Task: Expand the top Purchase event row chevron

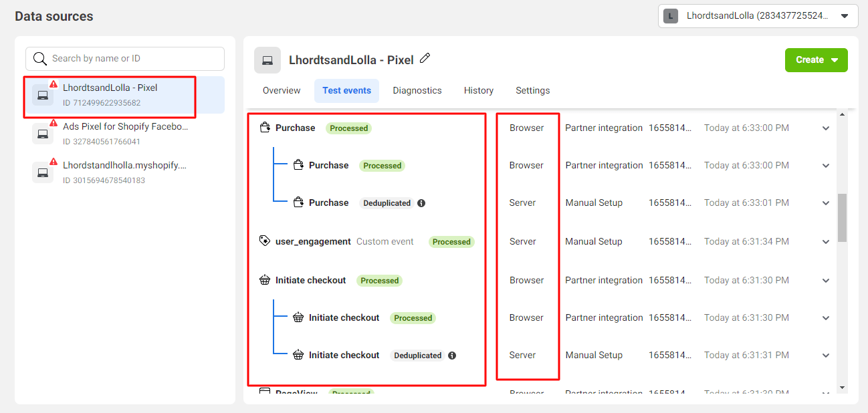Action: click(x=826, y=128)
